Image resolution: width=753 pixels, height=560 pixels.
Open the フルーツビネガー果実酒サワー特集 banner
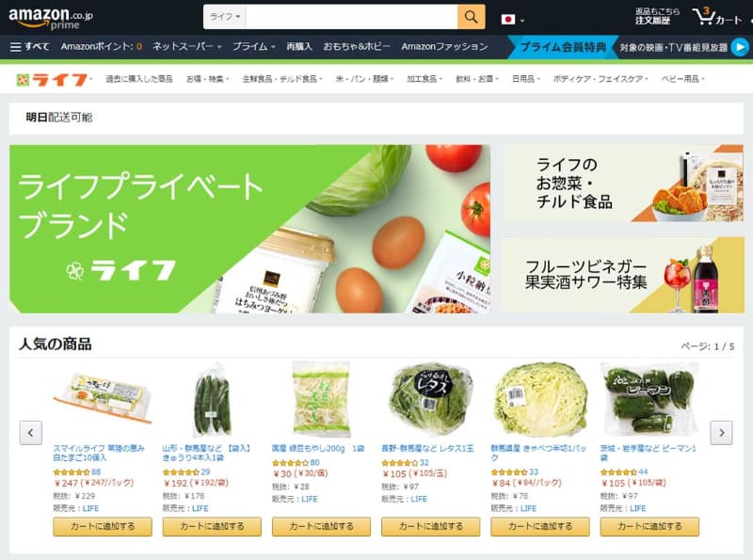click(x=623, y=275)
